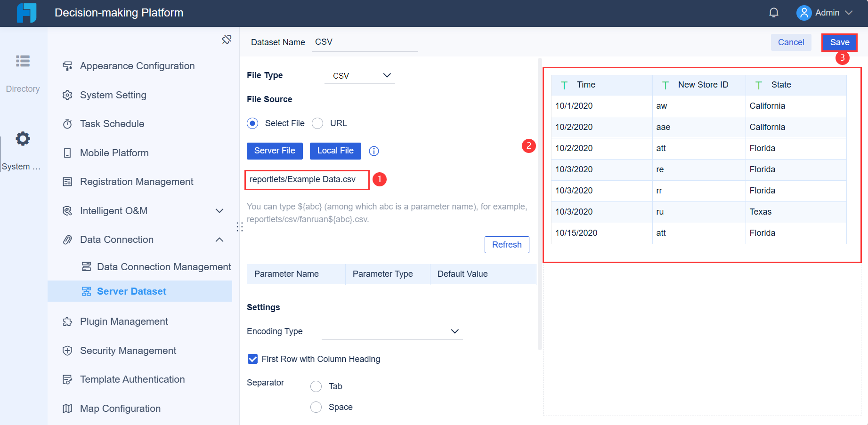868x425 pixels.
Task: Click the FanRuan logo in top bar
Action: coord(26,13)
